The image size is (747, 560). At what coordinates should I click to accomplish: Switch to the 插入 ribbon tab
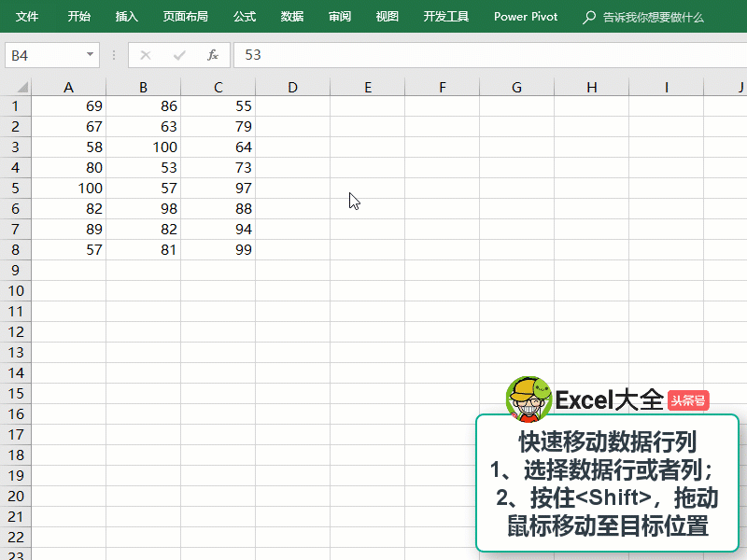pyautogui.click(x=126, y=17)
